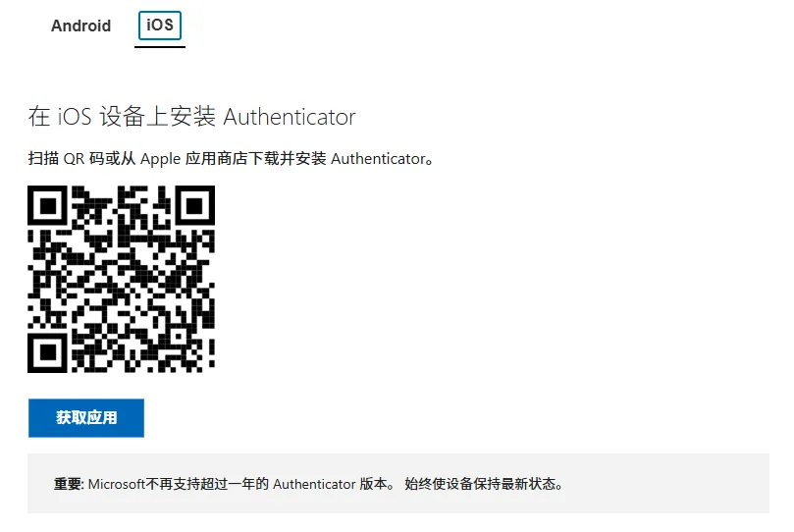Click the underline beneath the iOS tab

[x=160, y=47]
